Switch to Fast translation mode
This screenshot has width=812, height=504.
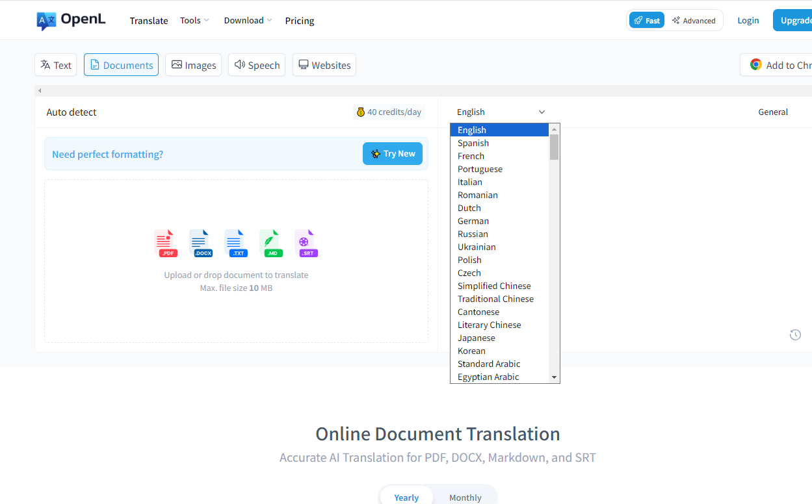click(646, 21)
